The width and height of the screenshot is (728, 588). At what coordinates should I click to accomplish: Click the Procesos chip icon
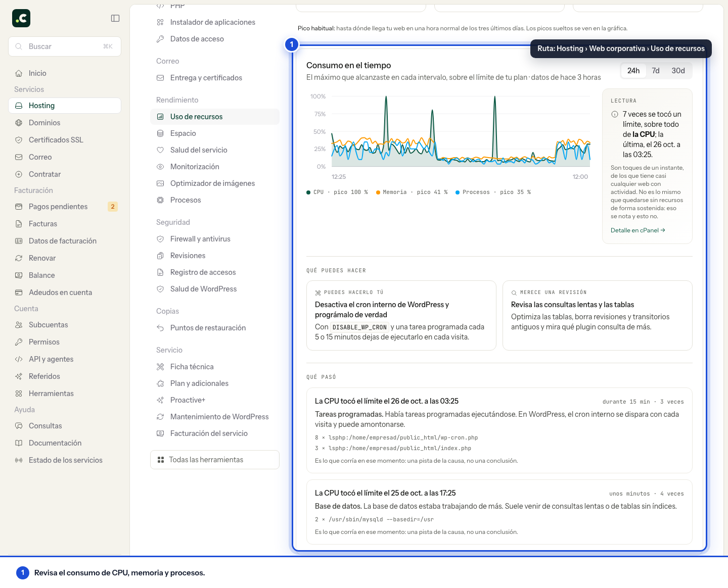point(160,200)
